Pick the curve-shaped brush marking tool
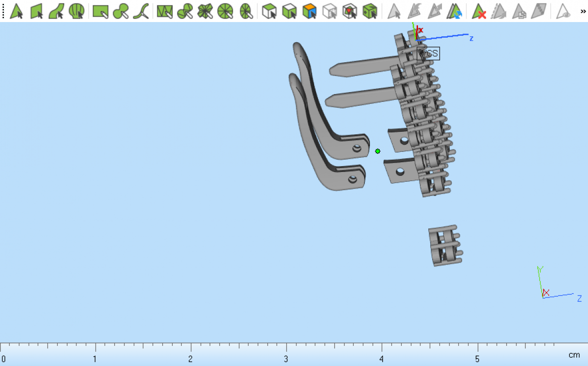588x366 pixels. click(x=141, y=11)
